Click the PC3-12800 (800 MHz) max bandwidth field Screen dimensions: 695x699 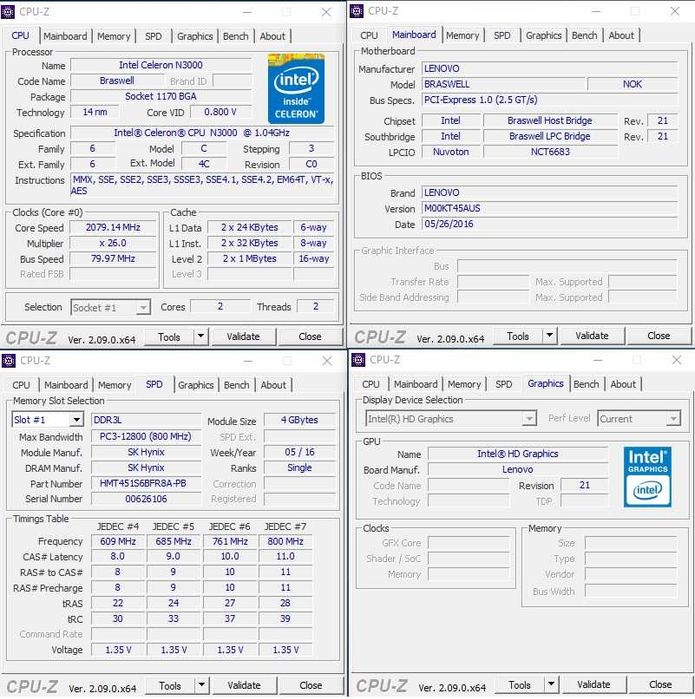point(146,436)
